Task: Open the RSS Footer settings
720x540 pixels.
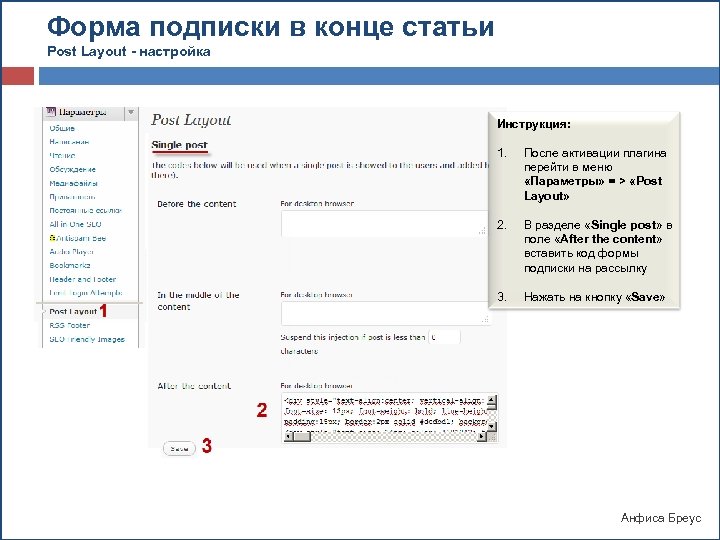Action: [x=69, y=325]
